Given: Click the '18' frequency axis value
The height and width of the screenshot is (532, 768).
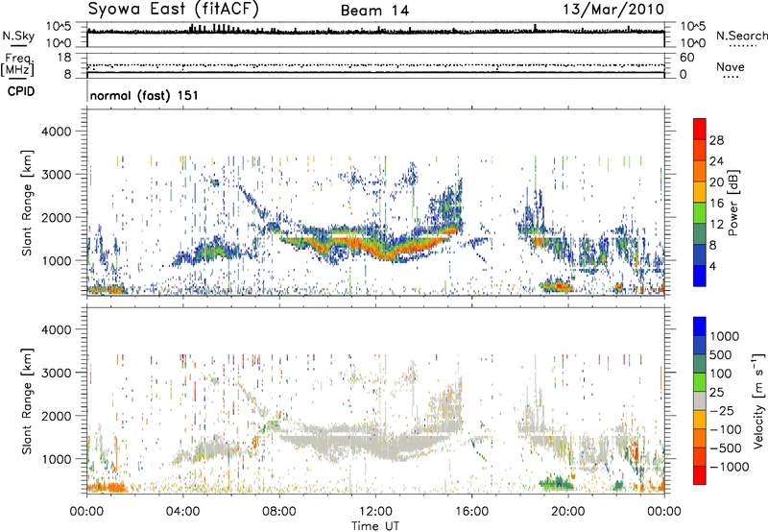Looking at the screenshot, I should (x=64, y=58).
